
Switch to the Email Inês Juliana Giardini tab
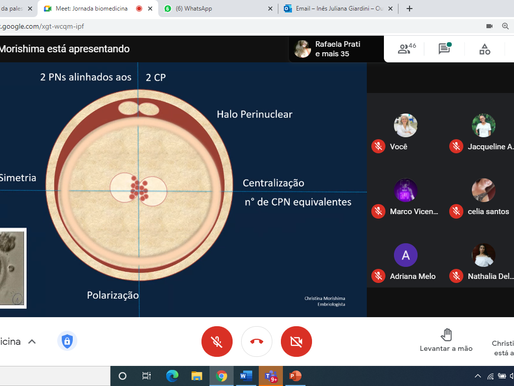coord(339,9)
